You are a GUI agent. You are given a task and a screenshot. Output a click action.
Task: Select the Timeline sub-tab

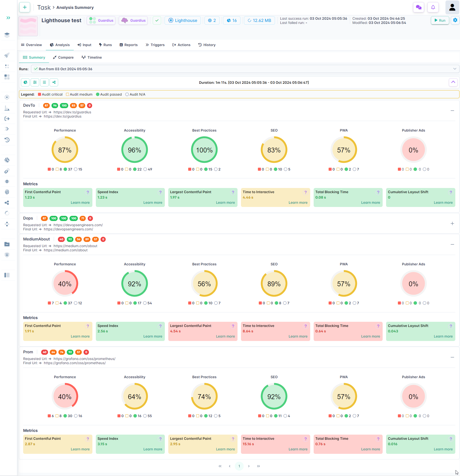[x=92, y=57]
